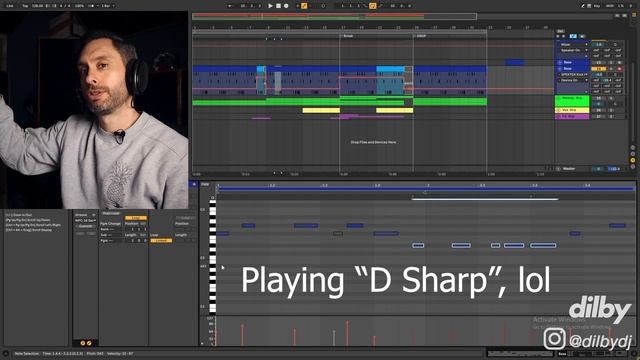Click the Set locator button
The height and width of the screenshot is (360, 640).
coord(560,31)
